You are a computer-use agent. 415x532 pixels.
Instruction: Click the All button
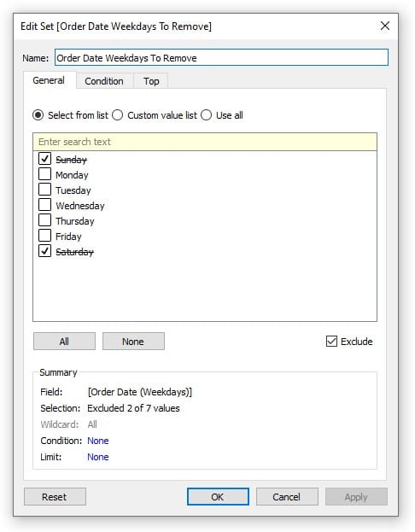point(64,341)
